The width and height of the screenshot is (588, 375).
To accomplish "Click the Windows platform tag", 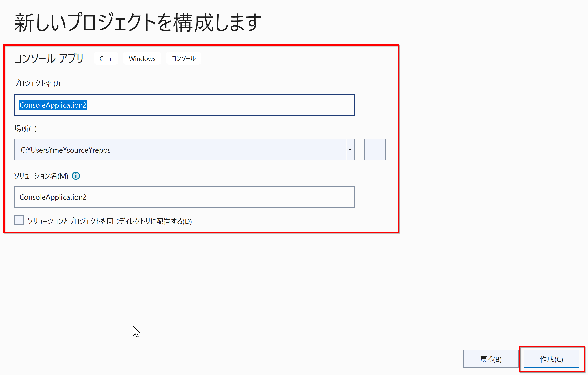I will click(x=142, y=59).
